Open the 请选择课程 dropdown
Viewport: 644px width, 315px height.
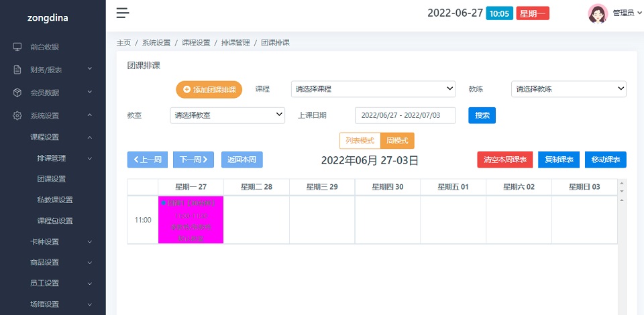coord(374,89)
